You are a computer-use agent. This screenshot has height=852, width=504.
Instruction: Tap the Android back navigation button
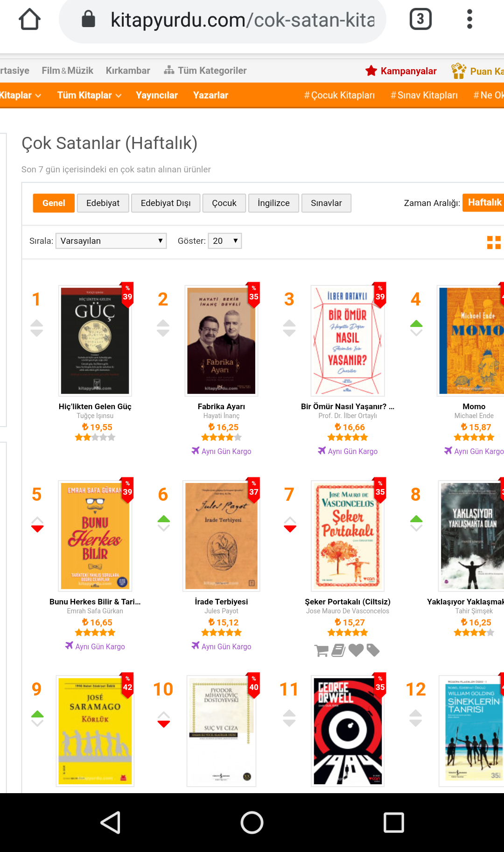pyautogui.click(x=111, y=823)
